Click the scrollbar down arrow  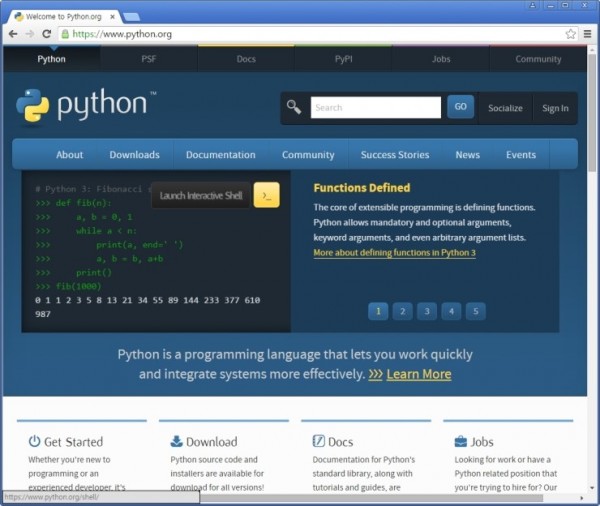point(592,488)
